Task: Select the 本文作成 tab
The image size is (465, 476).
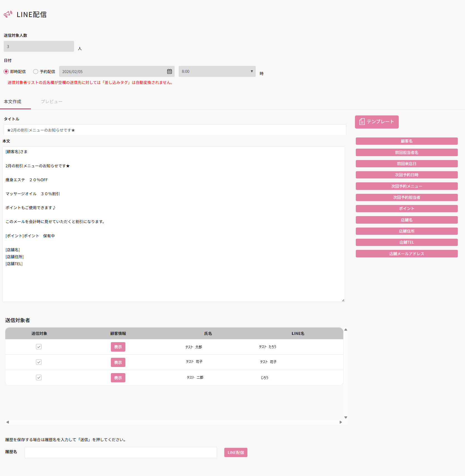Action: click(x=13, y=102)
